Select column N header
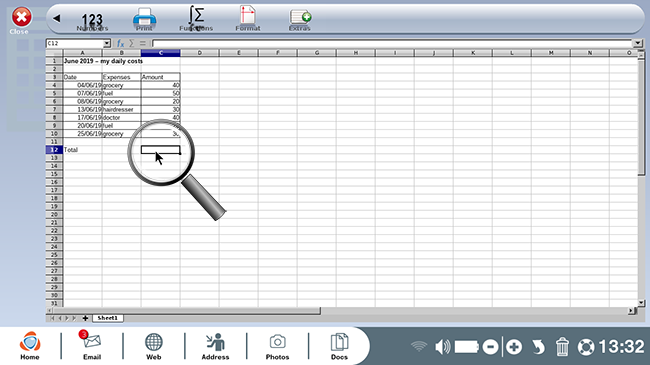650x365 pixels. pyautogui.click(x=590, y=53)
